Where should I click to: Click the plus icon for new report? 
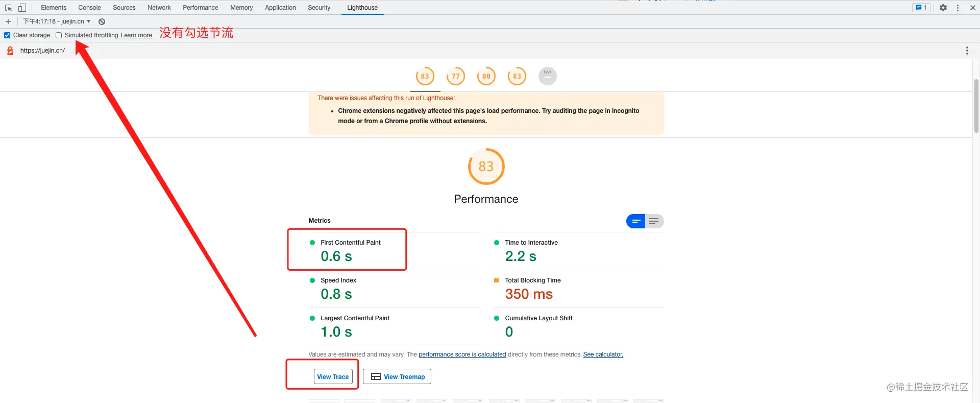pos(8,21)
